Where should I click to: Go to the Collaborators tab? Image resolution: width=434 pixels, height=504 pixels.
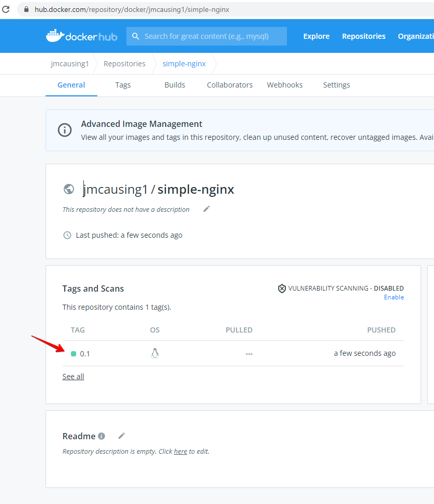230,85
